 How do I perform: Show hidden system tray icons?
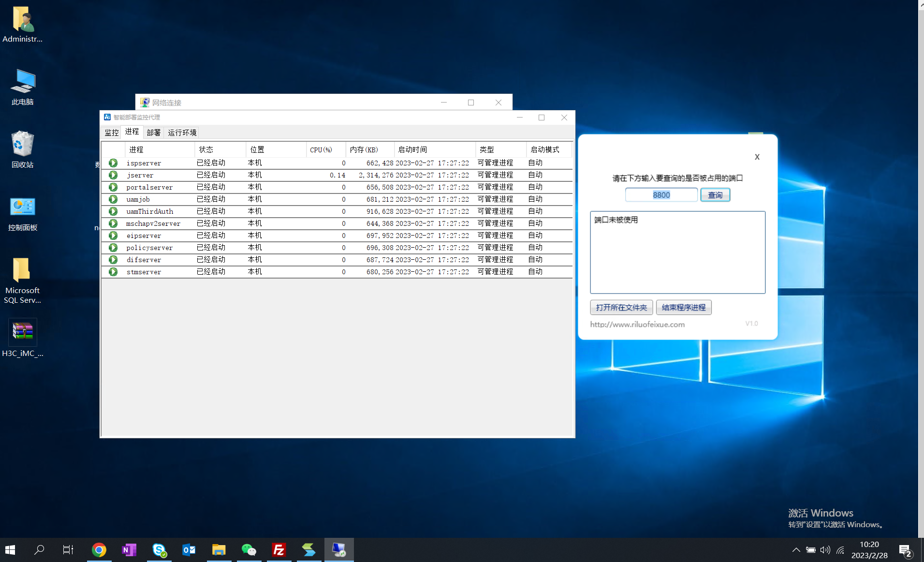click(796, 550)
